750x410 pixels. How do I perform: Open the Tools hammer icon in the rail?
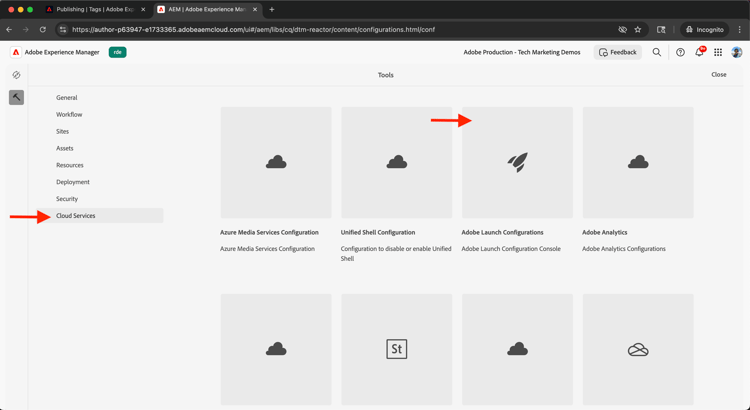[16, 98]
